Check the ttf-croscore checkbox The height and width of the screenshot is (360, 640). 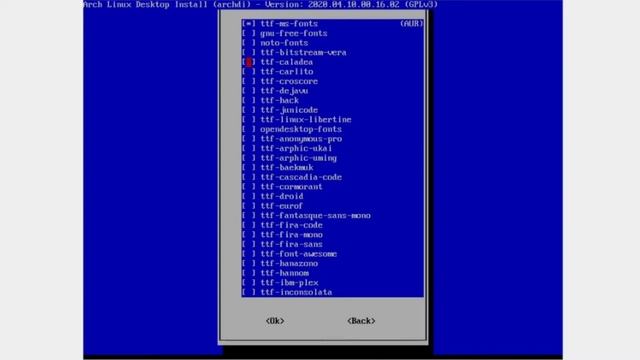coord(249,81)
